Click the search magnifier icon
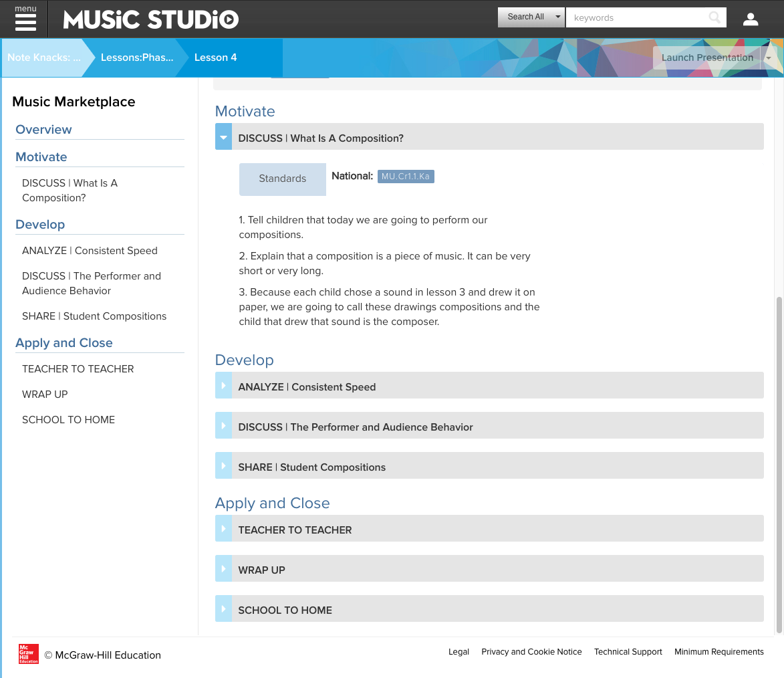The width and height of the screenshot is (784, 678). tap(714, 17)
